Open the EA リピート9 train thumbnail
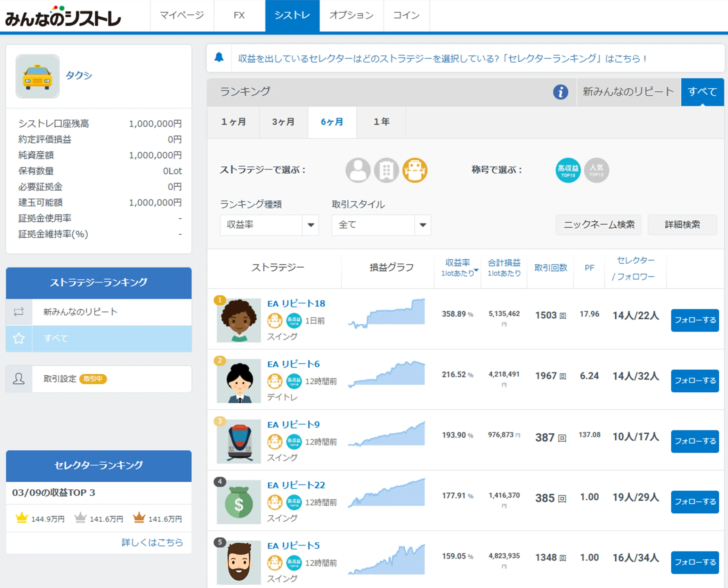728x588 pixels. pyautogui.click(x=239, y=441)
